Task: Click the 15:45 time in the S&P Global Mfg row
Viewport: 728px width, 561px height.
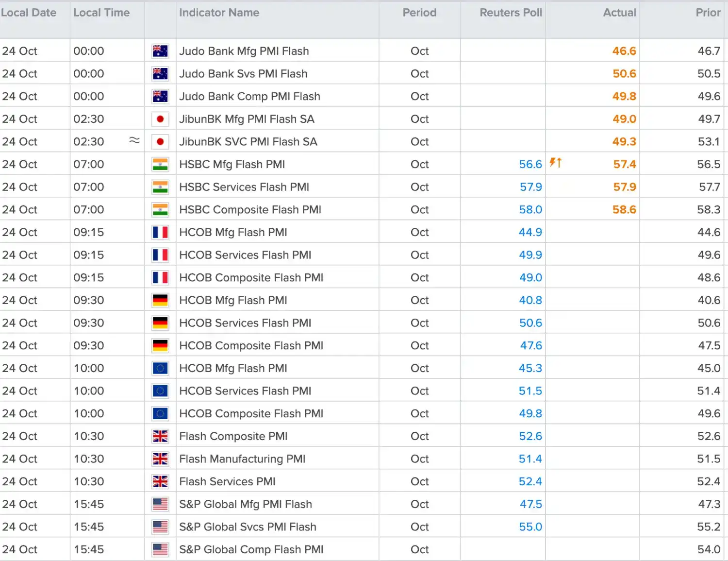Action: (x=89, y=504)
